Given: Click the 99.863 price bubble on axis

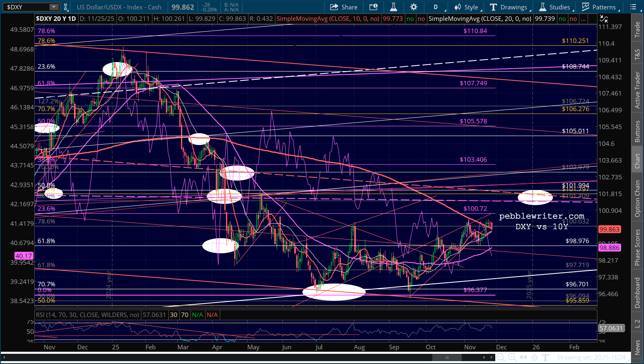Looking at the screenshot, I should tap(609, 230).
